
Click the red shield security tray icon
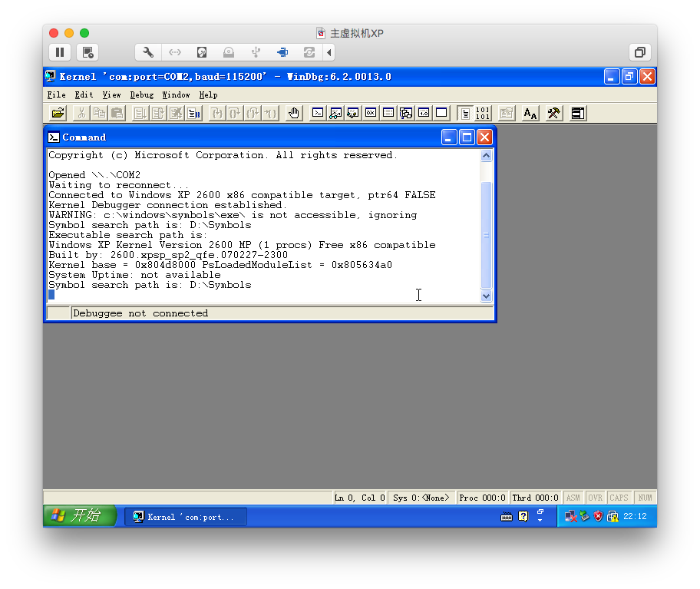(x=598, y=516)
